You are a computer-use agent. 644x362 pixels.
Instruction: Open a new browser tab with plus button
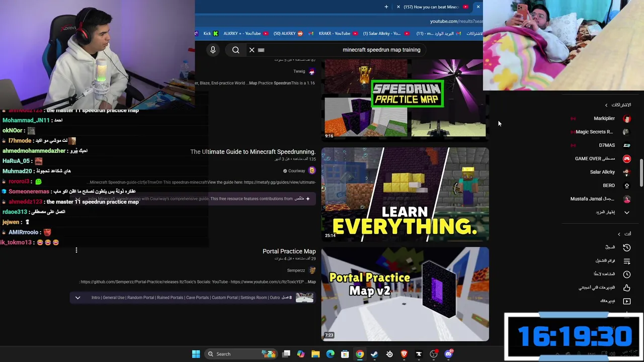(x=386, y=7)
